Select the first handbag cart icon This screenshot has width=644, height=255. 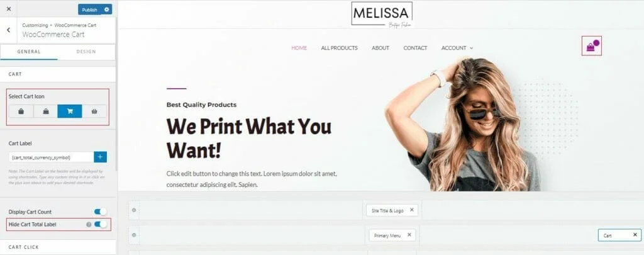pos(21,111)
